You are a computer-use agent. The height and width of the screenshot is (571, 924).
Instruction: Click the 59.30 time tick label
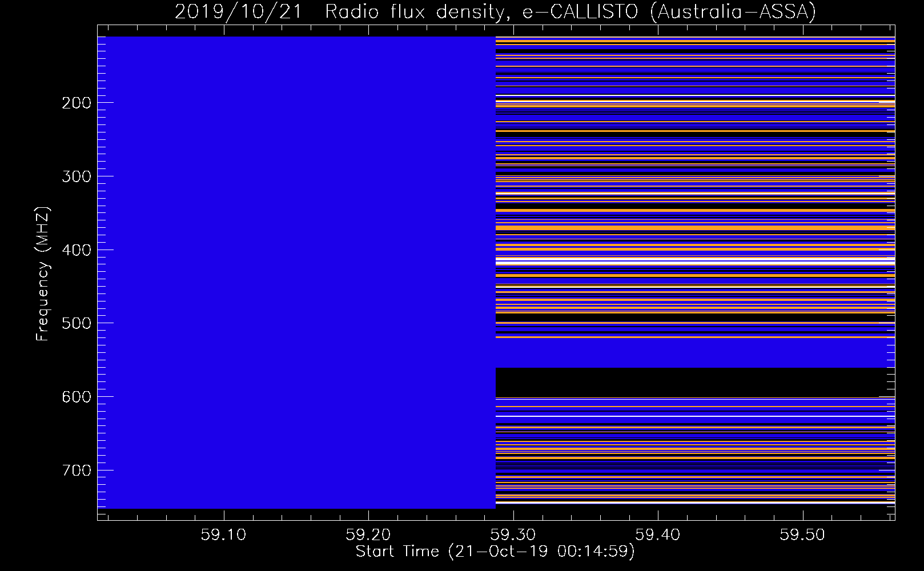pos(513,535)
